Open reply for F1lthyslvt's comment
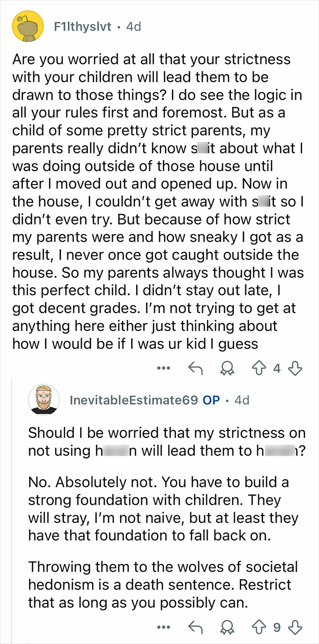Screen dimensions: 319x644 [x=196, y=368]
